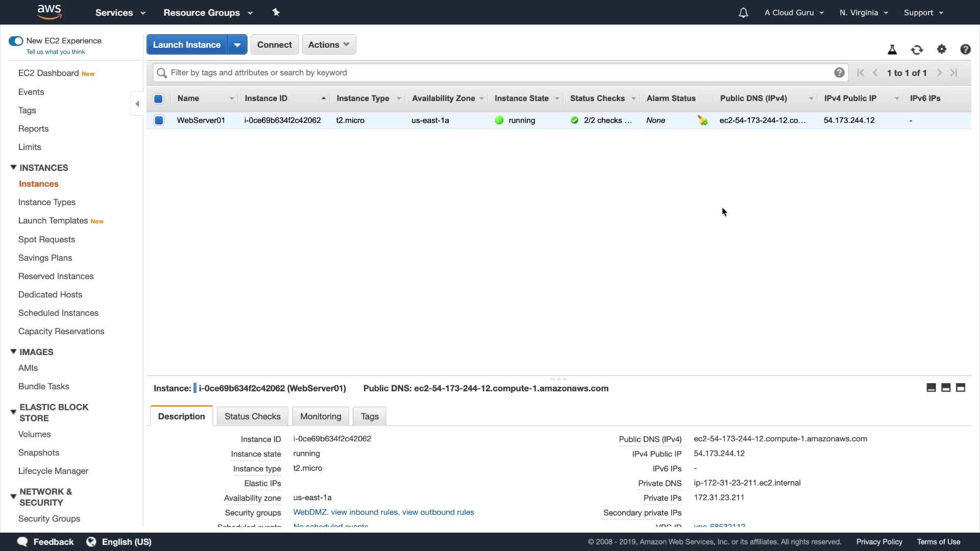
Task: Click the pin shortcuts icon in top bar
Action: [276, 12]
